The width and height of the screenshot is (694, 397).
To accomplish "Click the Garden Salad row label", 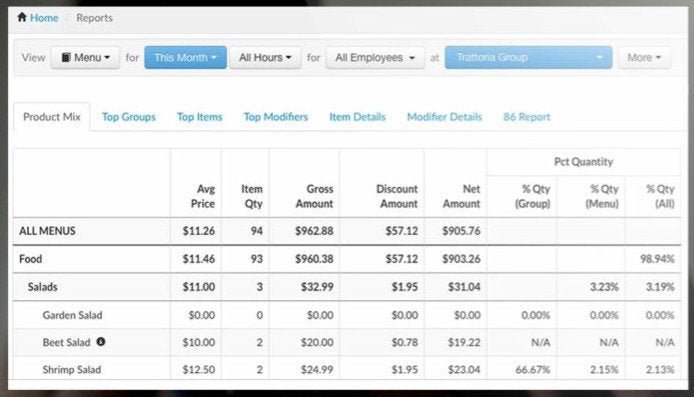I will (73, 315).
